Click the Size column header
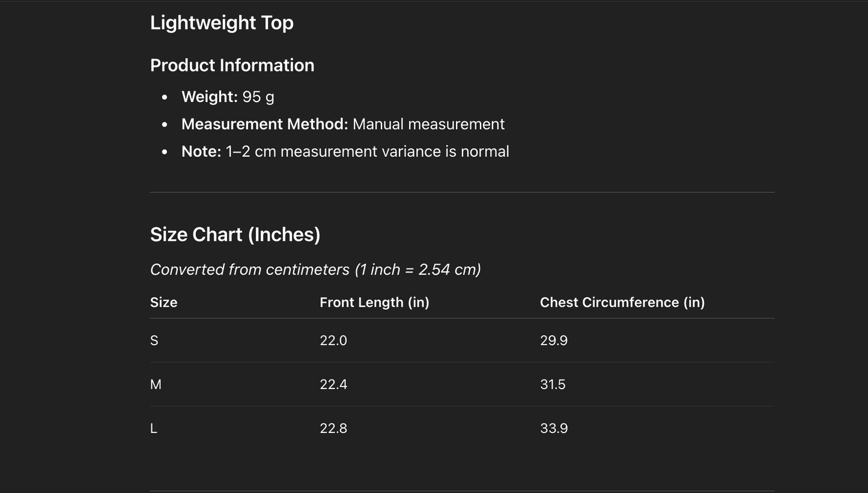 (x=163, y=303)
